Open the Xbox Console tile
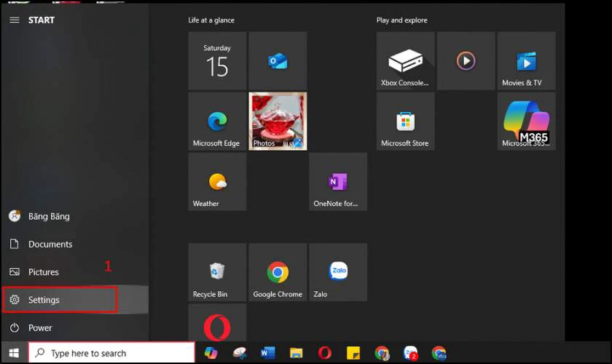This screenshot has width=612, height=364. [x=406, y=61]
